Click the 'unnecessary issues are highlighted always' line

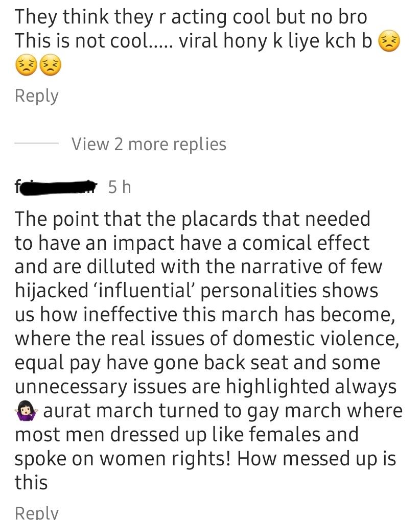click(x=206, y=387)
